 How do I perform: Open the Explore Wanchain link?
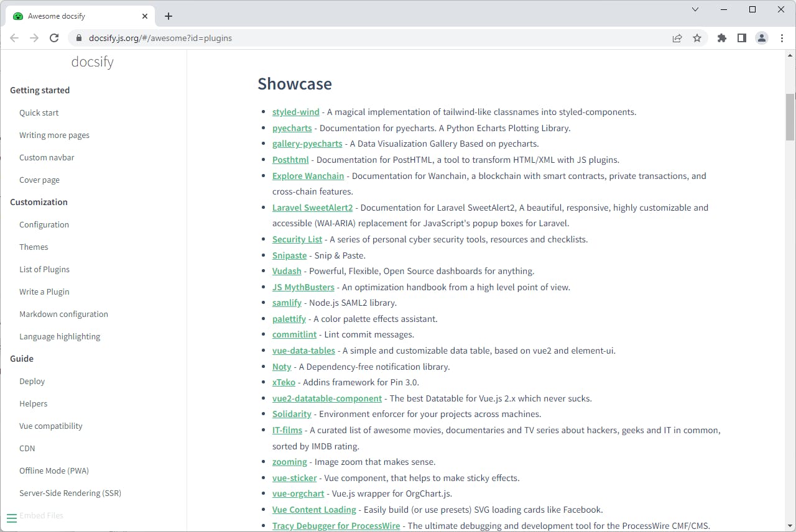[x=308, y=176]
